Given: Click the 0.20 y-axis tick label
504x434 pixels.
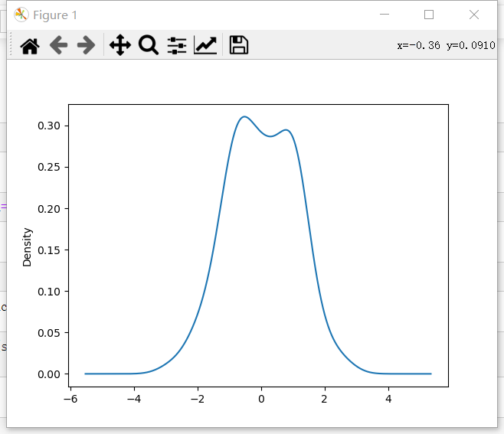Looking at the screenshot, I should tap(49, 209).
